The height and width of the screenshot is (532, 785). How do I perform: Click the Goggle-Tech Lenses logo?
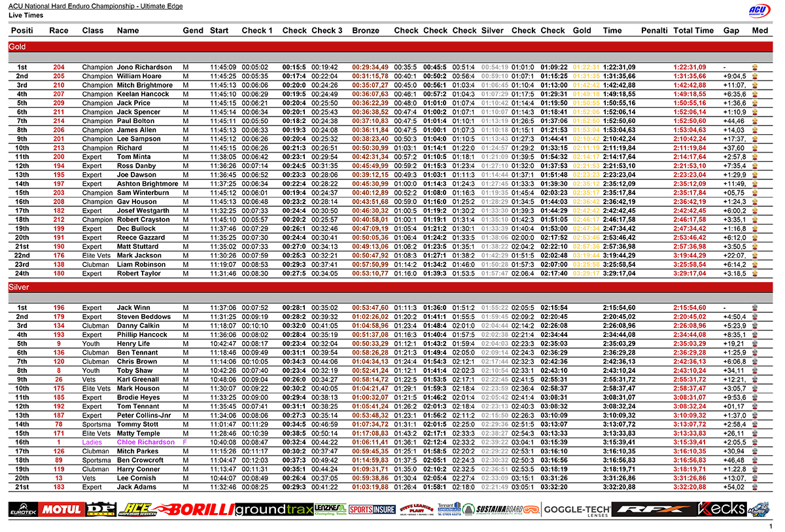tap(576, 509)
